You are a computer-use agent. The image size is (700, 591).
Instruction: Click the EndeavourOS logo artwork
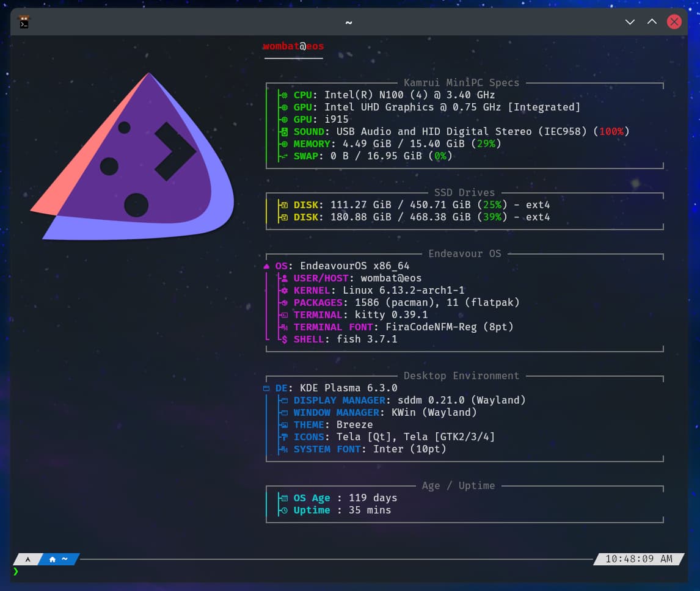click(133, 156)
